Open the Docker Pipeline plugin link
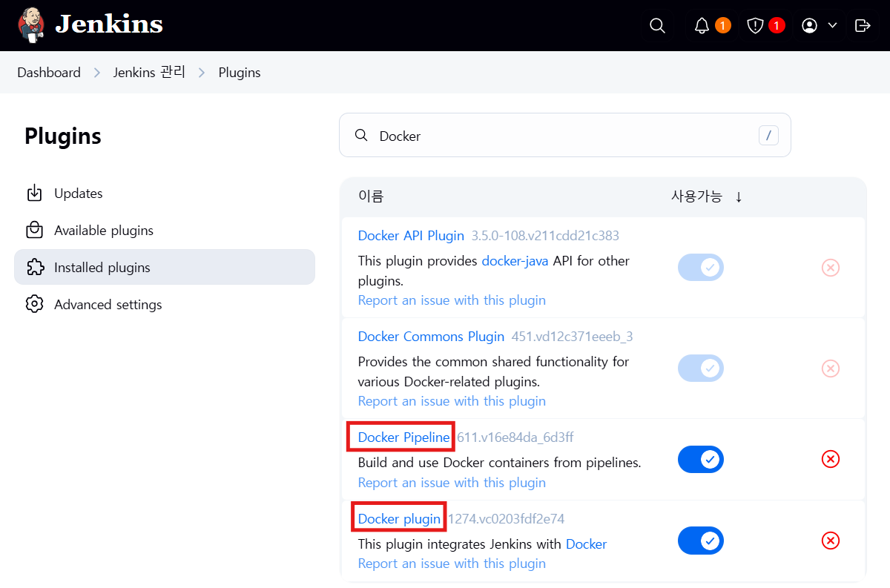The width and height of the screenshot is (890, 588). 403,437
